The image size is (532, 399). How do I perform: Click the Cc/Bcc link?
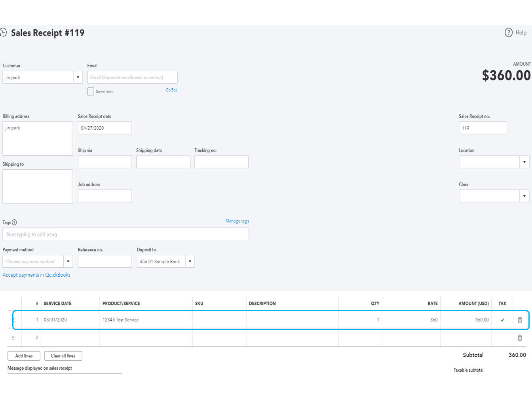coord(171,90)
